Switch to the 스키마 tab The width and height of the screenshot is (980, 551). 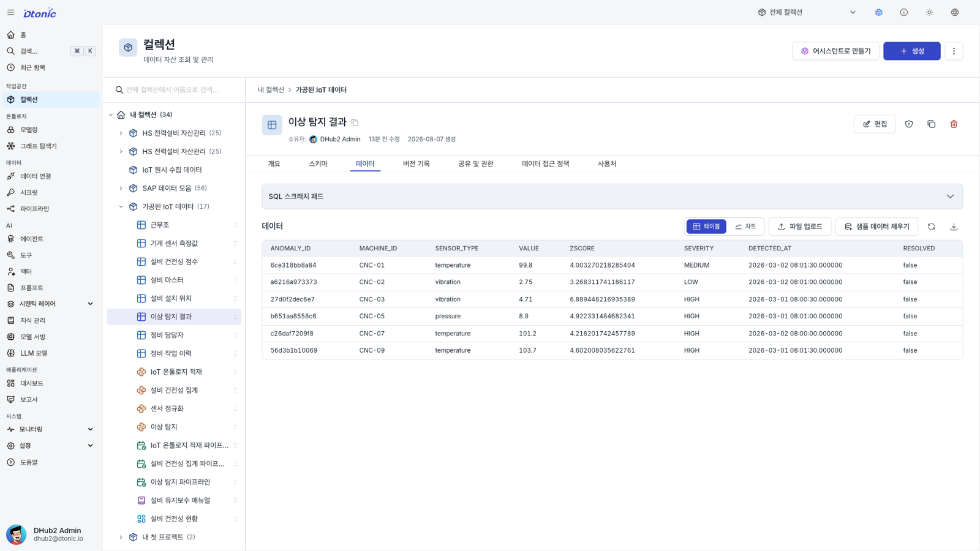coord(318,164)
